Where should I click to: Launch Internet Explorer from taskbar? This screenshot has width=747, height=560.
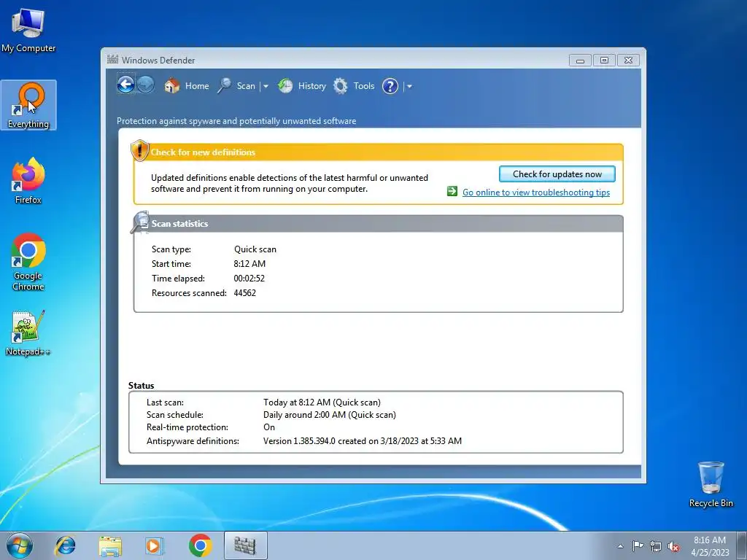[x=65, y=545]
